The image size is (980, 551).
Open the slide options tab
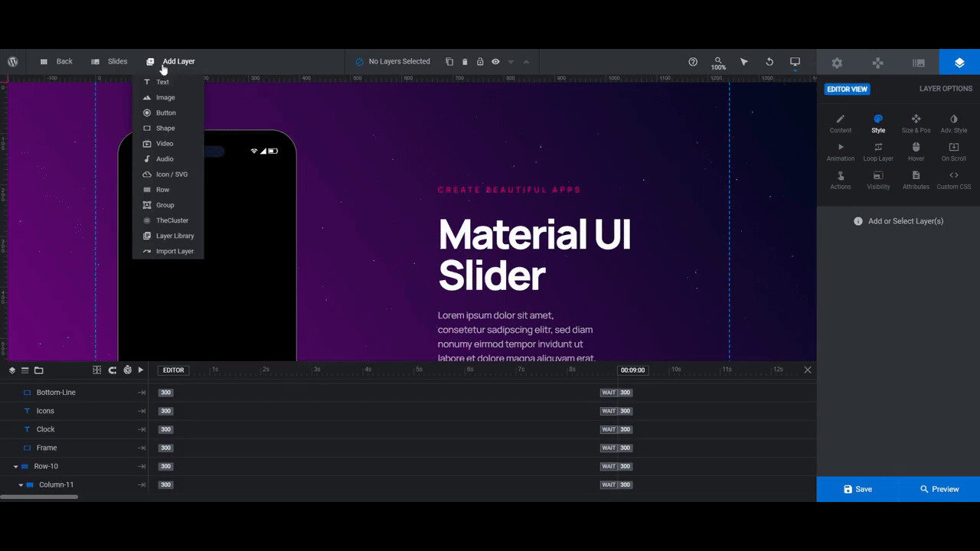point(919,63)
